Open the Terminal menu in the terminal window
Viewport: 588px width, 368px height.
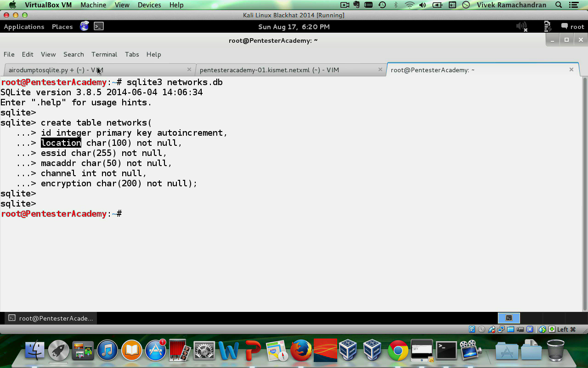104,54
